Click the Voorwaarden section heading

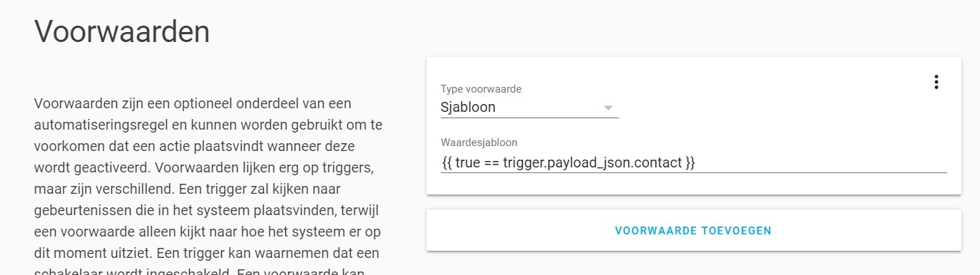(x=122, y=32)
